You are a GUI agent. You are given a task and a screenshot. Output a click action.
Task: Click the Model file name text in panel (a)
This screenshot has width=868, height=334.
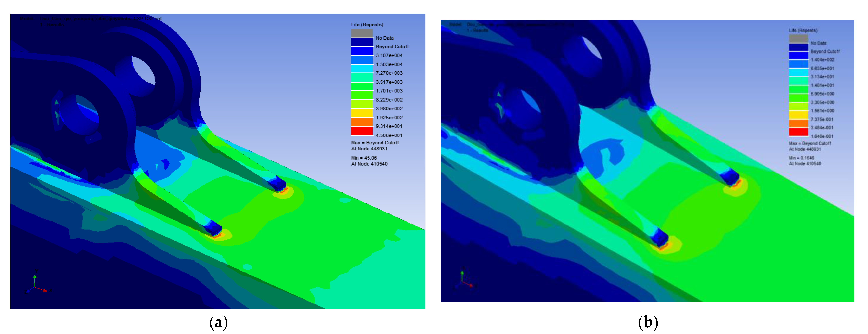[x=100, y=19]
